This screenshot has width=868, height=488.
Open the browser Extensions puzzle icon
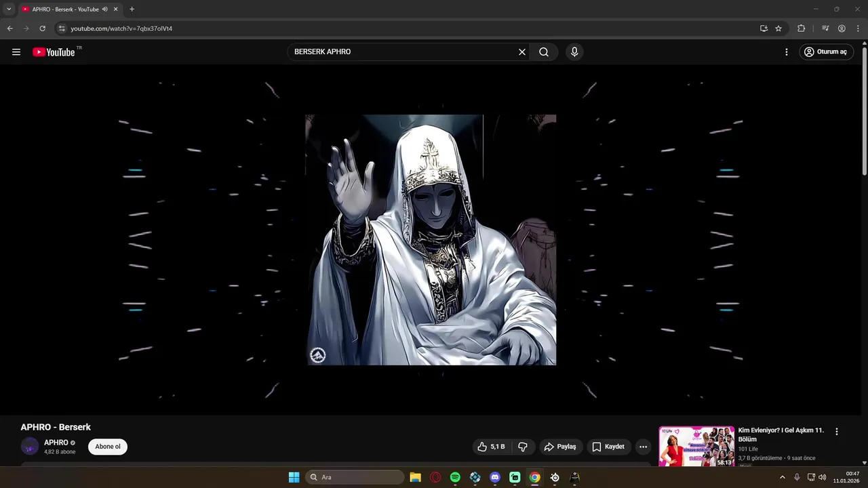[802, 28]
